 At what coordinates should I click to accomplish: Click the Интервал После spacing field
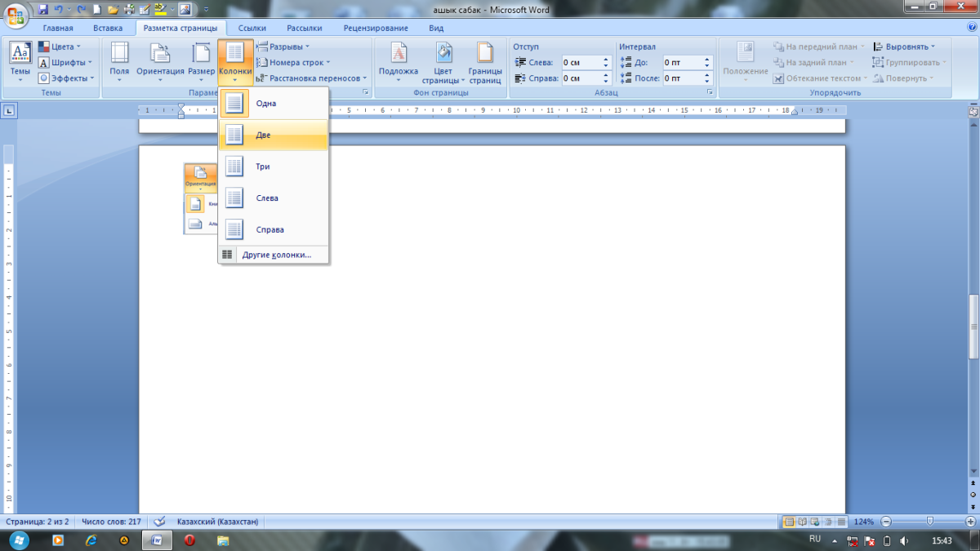[x=688, y=78]
